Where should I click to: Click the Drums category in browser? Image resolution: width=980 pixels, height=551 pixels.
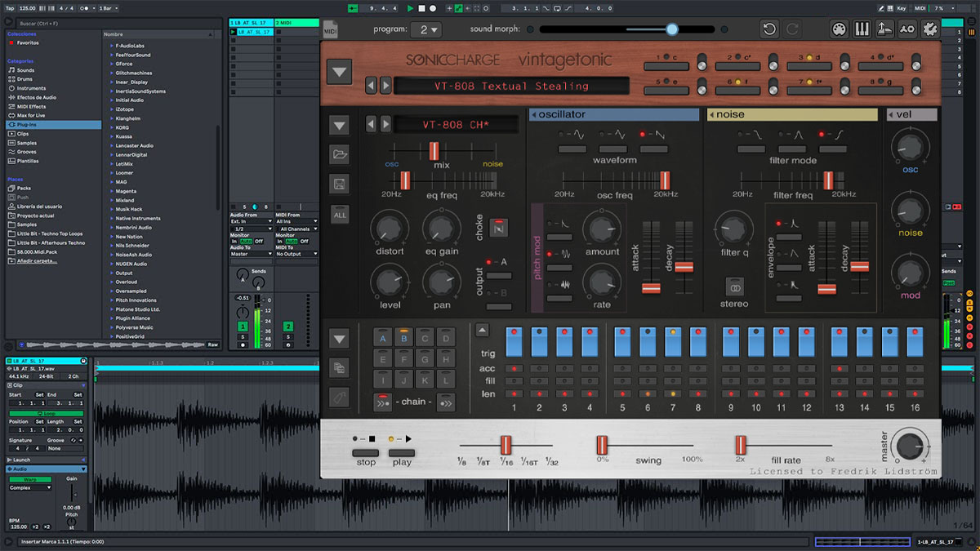pos(25,79)
